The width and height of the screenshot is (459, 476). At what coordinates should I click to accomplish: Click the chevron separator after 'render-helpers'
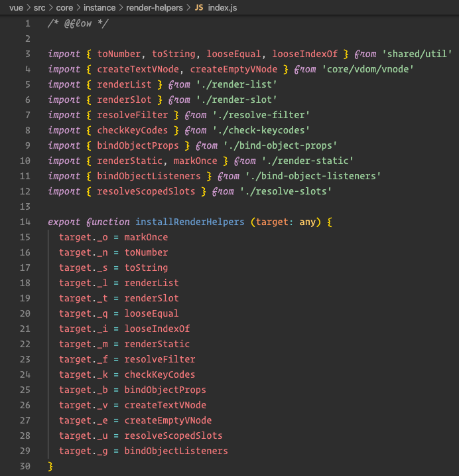click(188, 7)
